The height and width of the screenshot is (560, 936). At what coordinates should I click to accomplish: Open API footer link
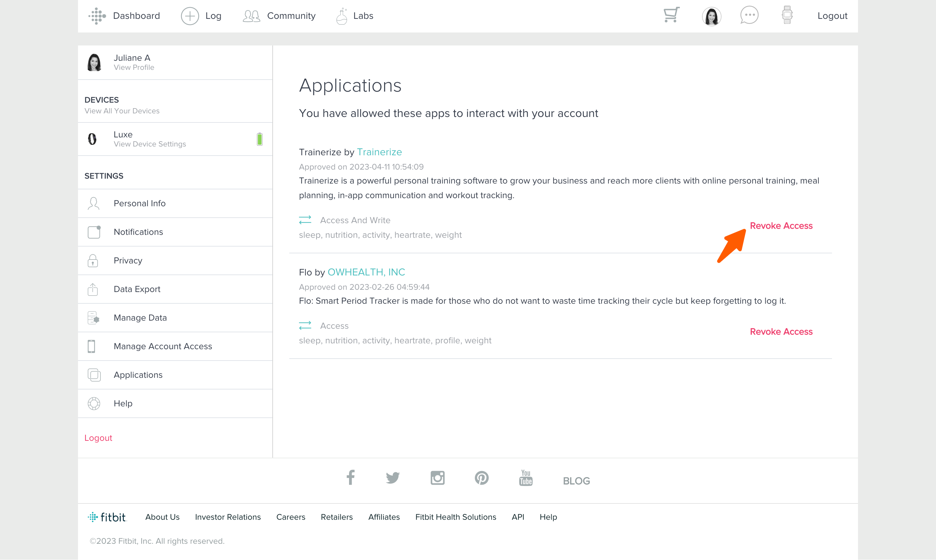[518, 517]
